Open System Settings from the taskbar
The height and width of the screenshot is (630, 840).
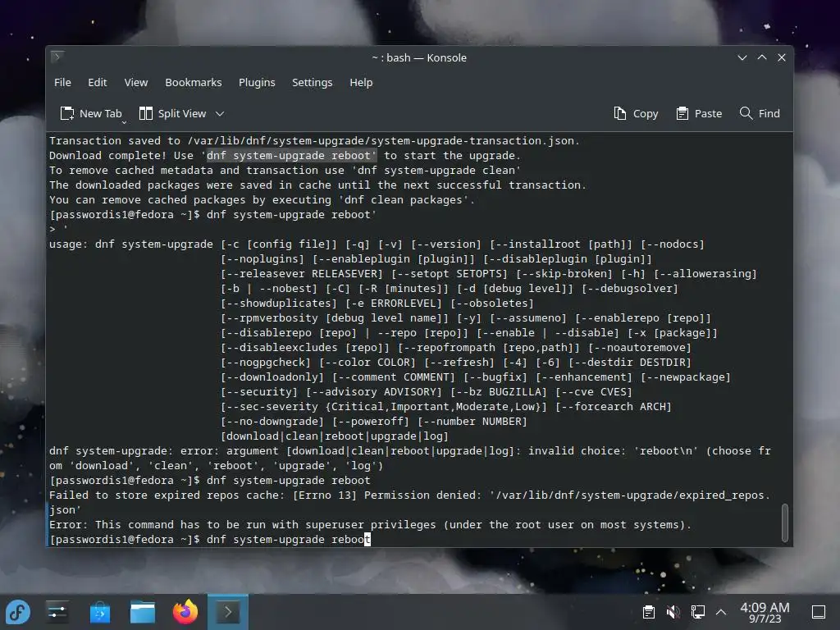pos(57,612)
